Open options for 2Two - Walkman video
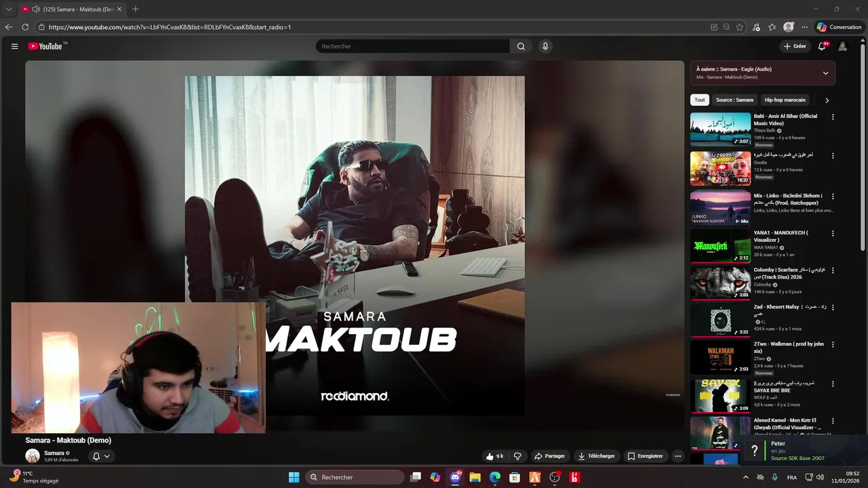The image size is (868, 488). click(x=833, y=344)
